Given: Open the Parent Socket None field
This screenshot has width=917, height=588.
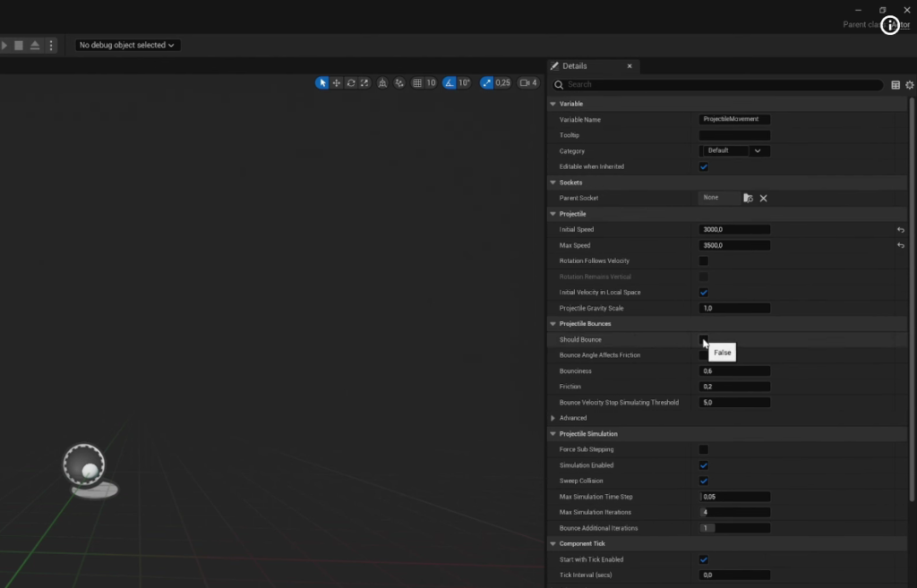Looking at the screenshot, I should click(x=719, y=198).
